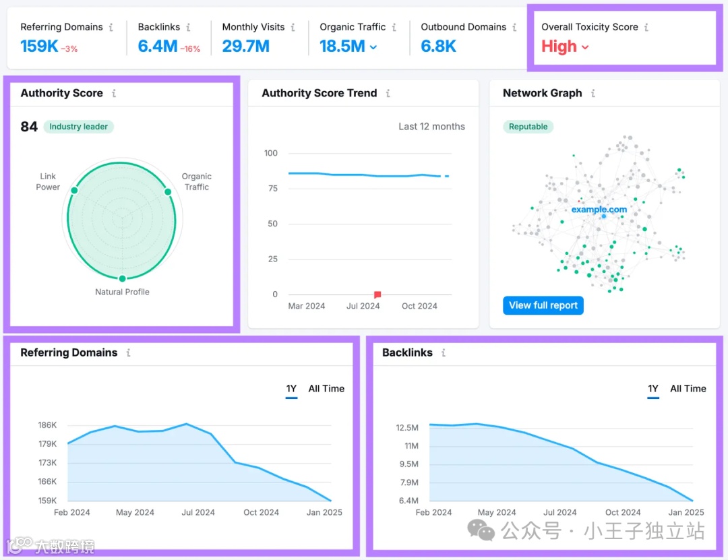This screenshot has width=728, height=560.
Task: Click info icon on Backlinks chart header
Action: click(x=444, y=353)
